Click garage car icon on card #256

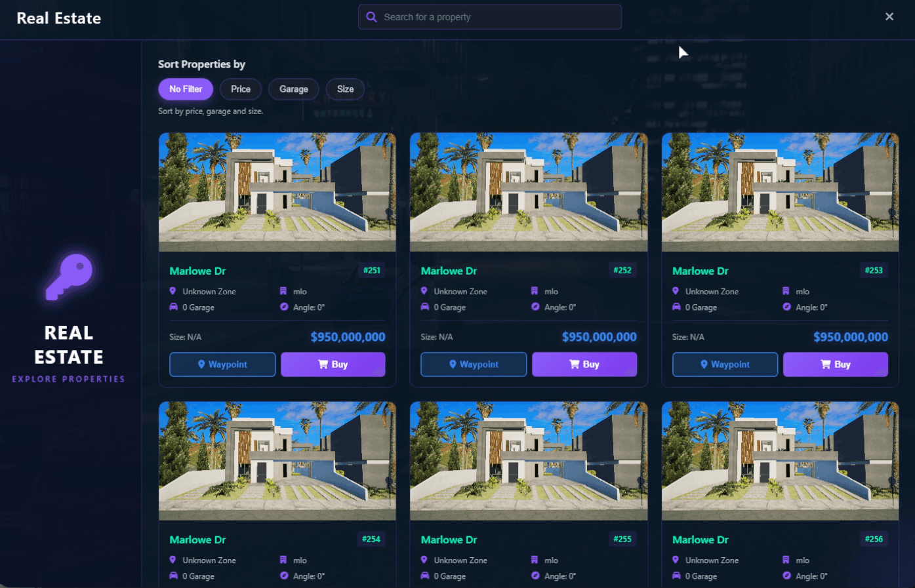[676, 576]
